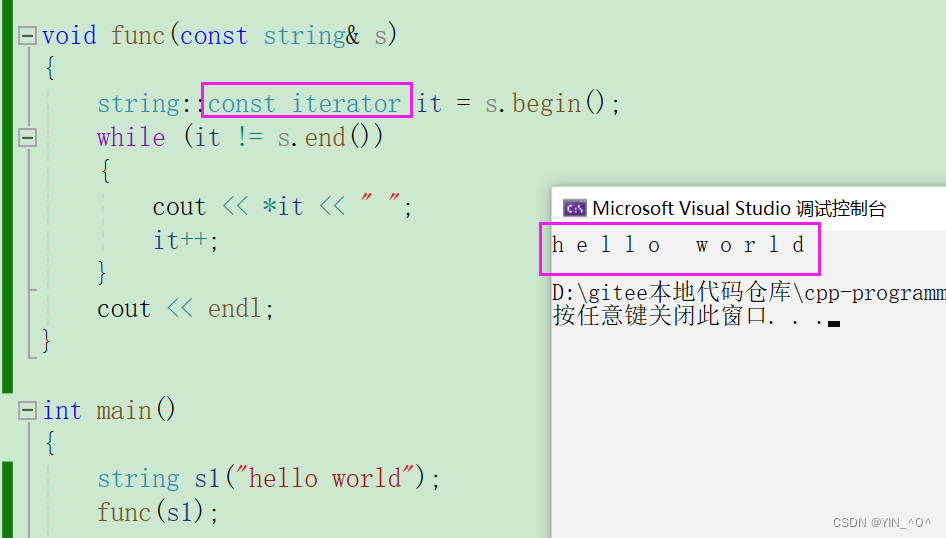Click the func name in the function signature
The height and width of the screenshot is (538, 946).
point(138,36)
